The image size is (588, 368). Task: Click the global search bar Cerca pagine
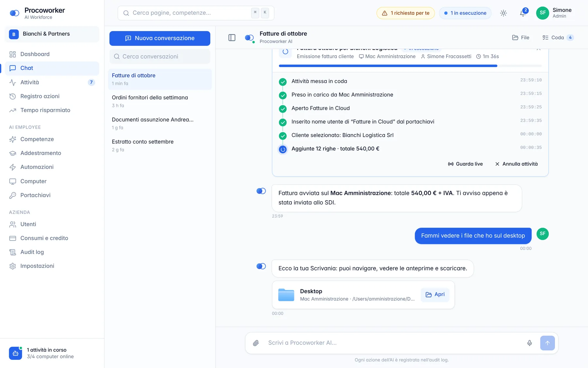click(x=196, y=13)
